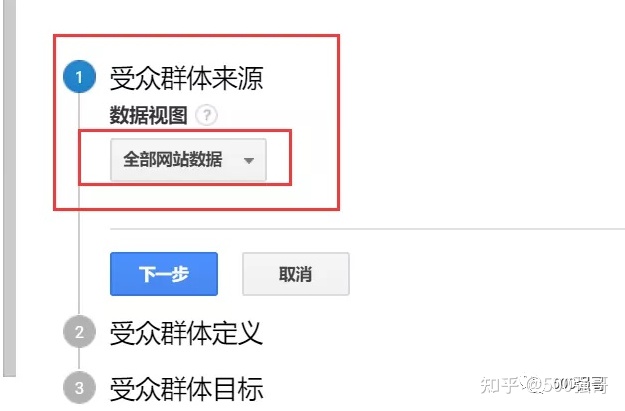Click the outer red highlight box border
The height and width of the screenshot is (411, 625).
196,36
